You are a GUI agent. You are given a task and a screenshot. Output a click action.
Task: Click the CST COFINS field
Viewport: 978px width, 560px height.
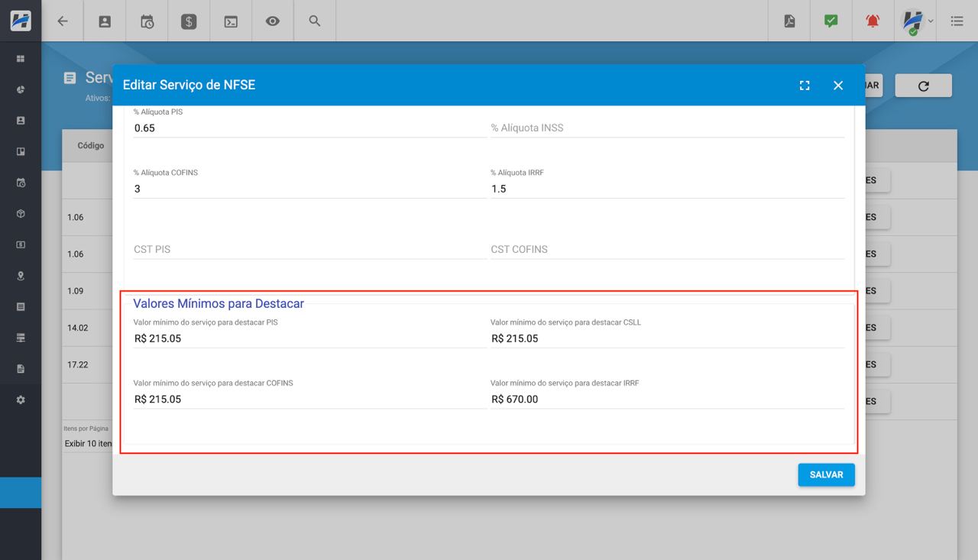point(667,249)
